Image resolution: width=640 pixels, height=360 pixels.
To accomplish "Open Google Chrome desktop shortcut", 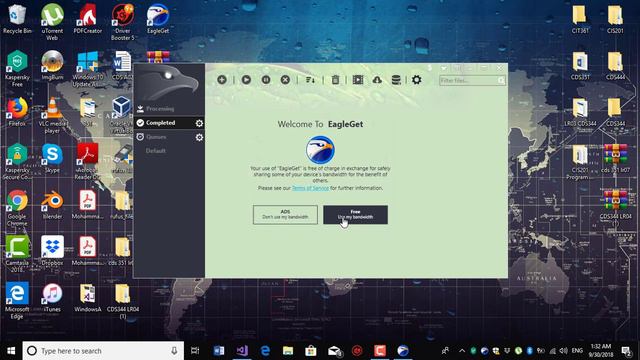I will click(x=17, y=208).
